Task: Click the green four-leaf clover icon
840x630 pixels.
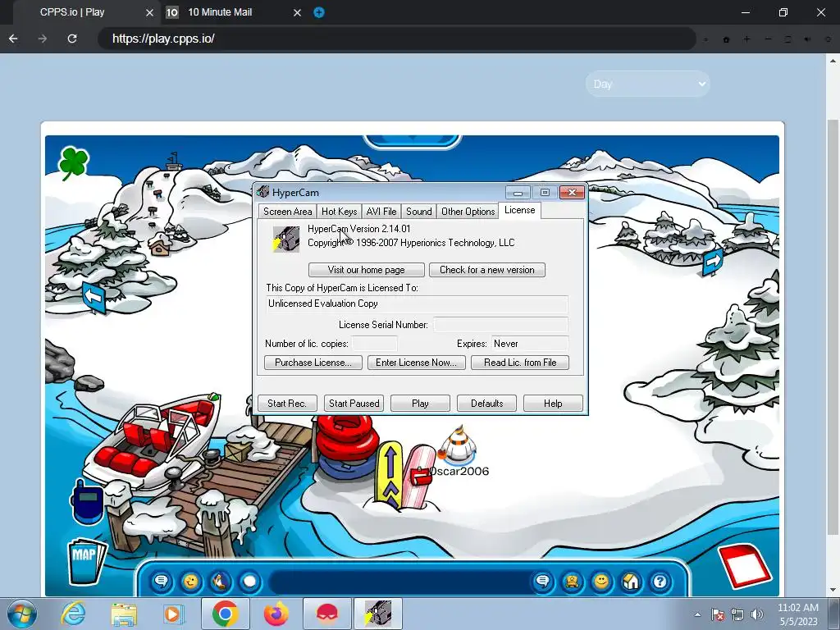Action: coord(73,163)
